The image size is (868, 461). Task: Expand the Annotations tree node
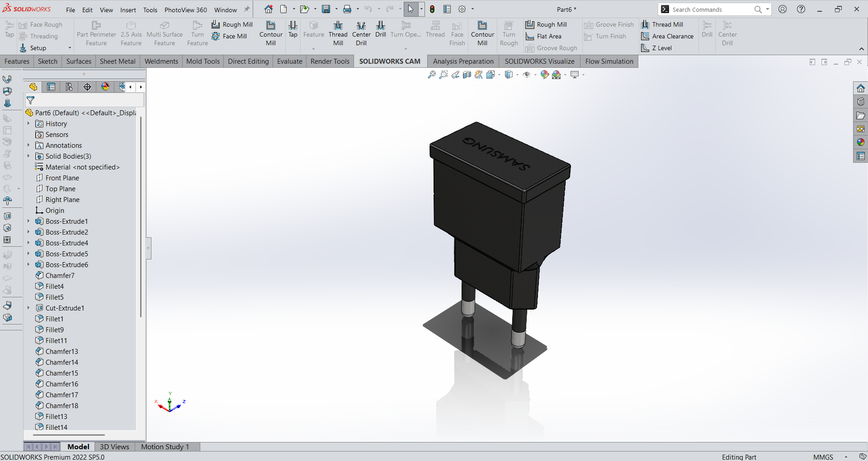28,145
